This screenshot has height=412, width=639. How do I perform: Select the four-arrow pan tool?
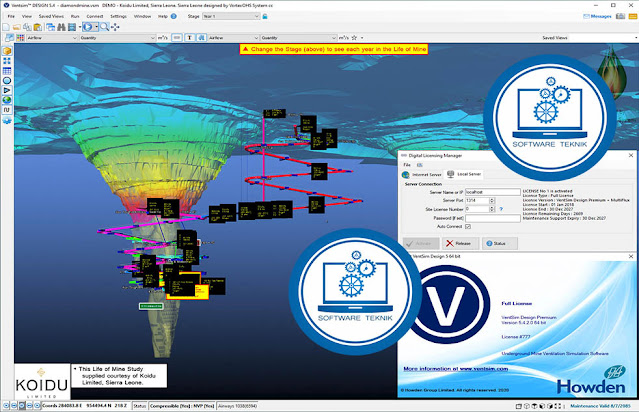click(x=115, y=27)
